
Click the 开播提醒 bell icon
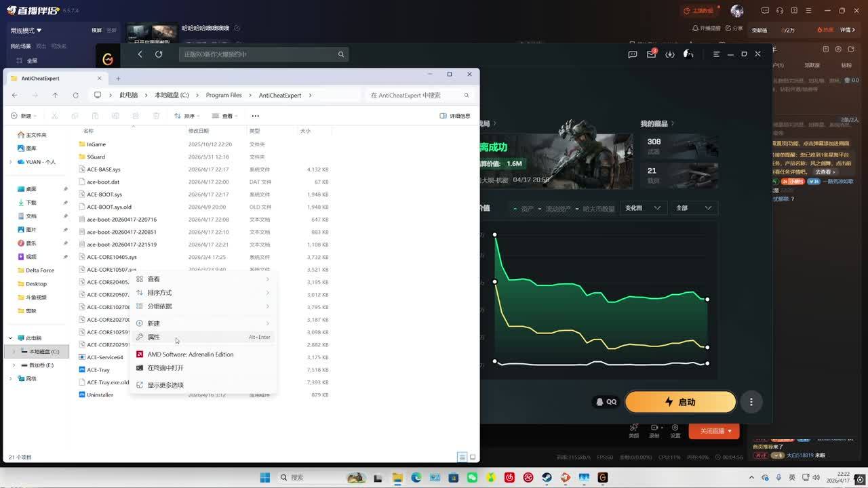(696, 28)
